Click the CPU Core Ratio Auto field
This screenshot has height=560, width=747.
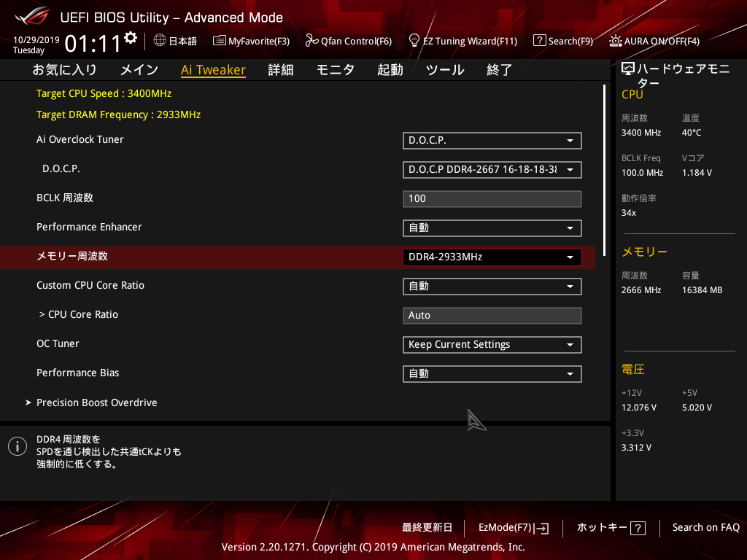tap(492, 315)
